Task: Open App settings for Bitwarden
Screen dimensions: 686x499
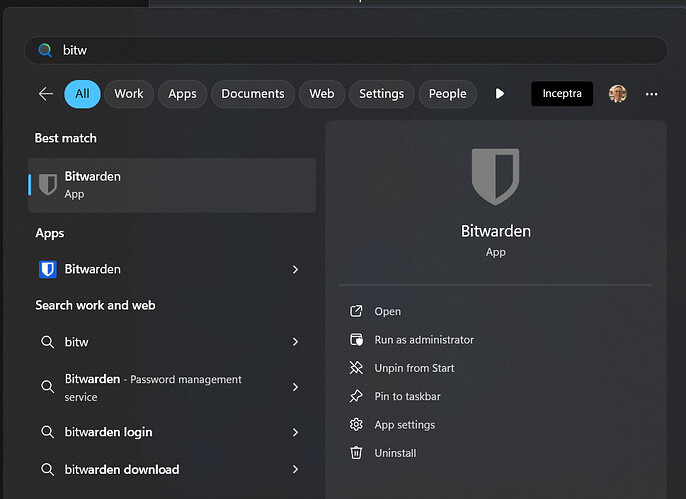Action: coord(405,425)
